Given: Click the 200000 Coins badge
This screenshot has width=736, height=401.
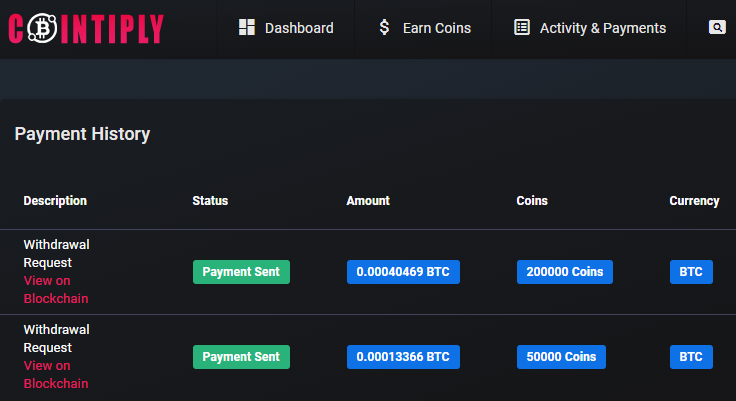Looking at the screenshot, I should click(565, 272).
